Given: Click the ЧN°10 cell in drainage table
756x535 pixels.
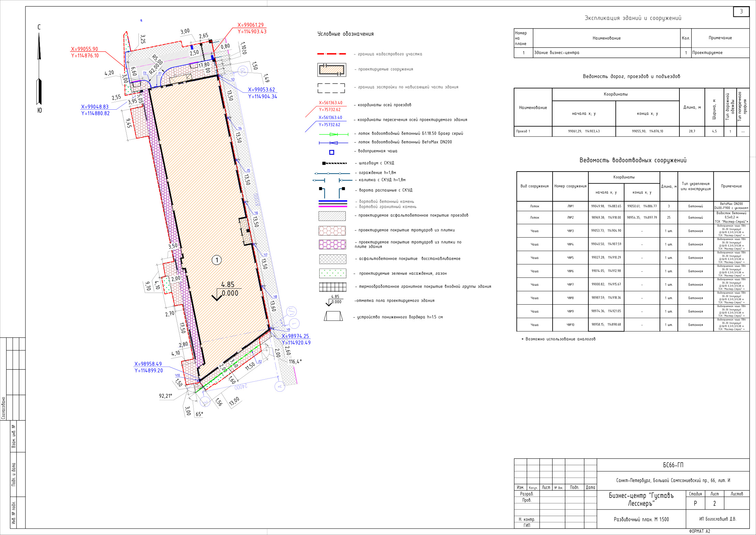Looking at the screenshot, I should [570, 325].
